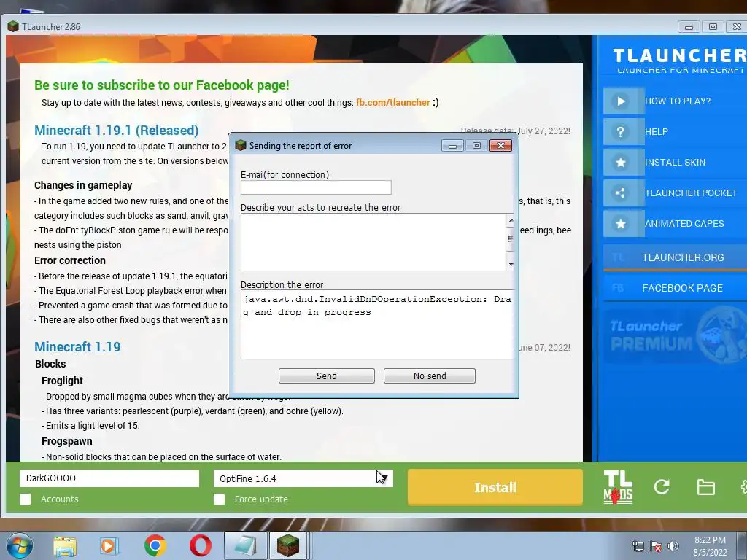The width and height of the screenshot is (747, 560).
Task: Click the Error correction heading
Action: pyautogui.click(x=69, y=260)
